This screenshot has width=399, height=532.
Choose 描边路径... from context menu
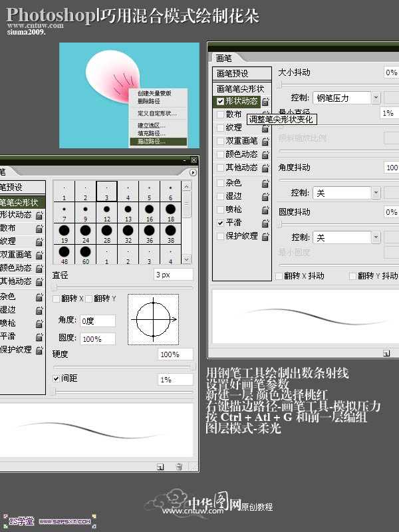158,142
